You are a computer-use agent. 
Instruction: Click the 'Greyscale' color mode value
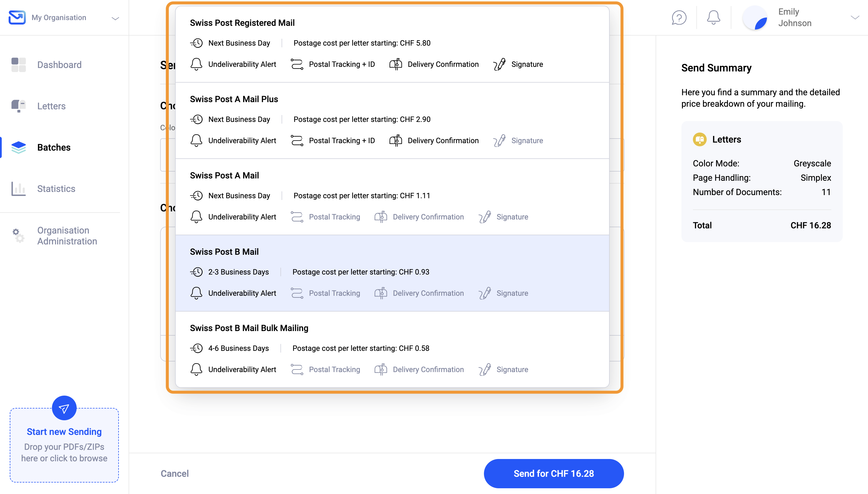[x=812, y=164]
